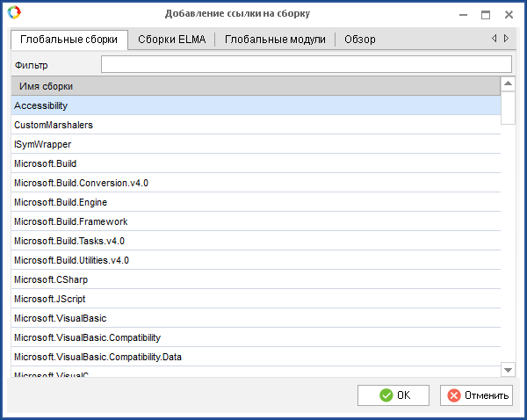Sort by the Имя сборки column header
Image resolution: width=527 pixels, height=420 pixels.
coord(256,86)
